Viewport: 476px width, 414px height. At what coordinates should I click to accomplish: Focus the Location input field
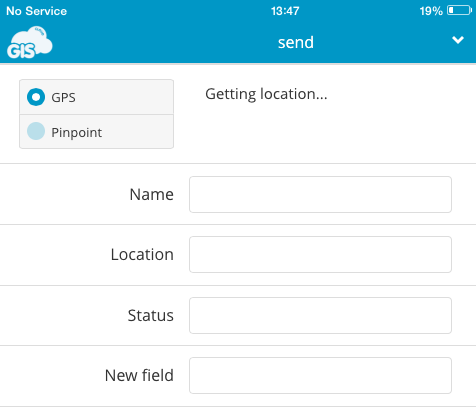pyautogui.click(x=320, y=255)
